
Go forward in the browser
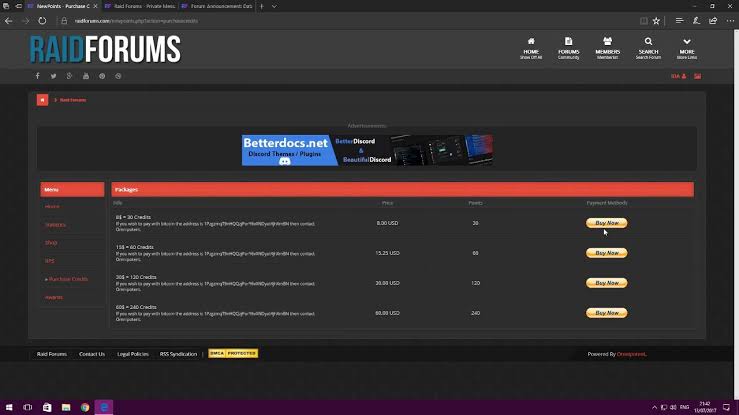[25, 21]
